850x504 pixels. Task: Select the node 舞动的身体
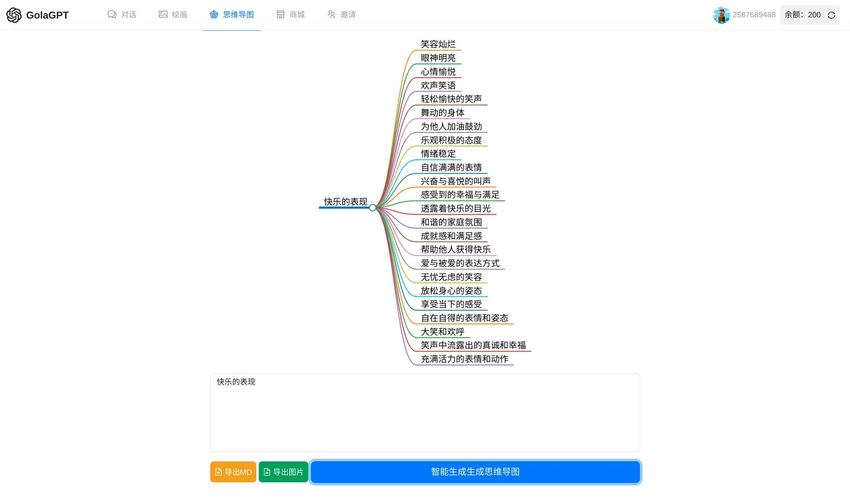pyautogui.click(x=443, y=113)
